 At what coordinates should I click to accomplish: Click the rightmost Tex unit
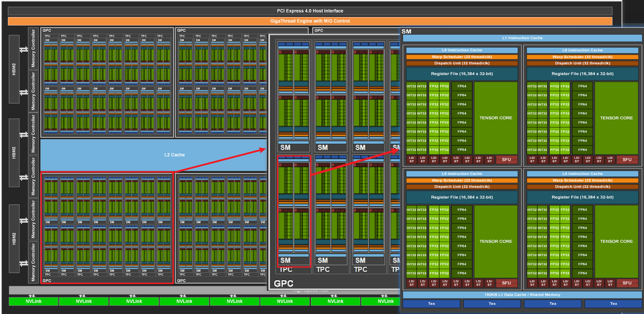coord(613,304)
